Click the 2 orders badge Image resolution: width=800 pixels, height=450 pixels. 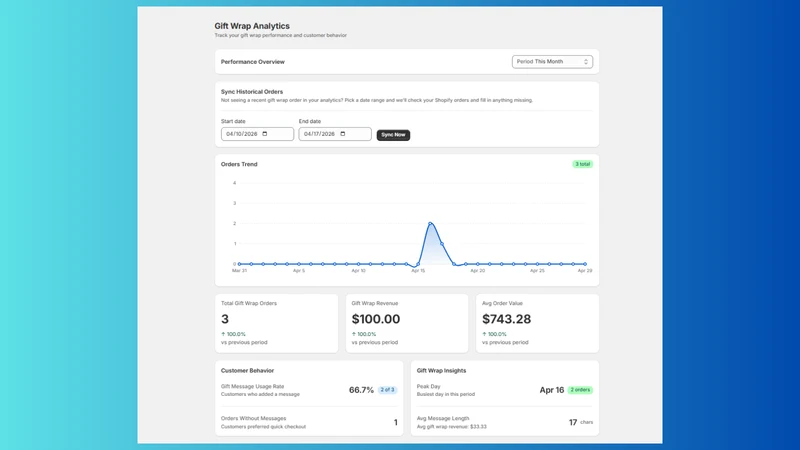pyautogui.click(x=580, y=390)
